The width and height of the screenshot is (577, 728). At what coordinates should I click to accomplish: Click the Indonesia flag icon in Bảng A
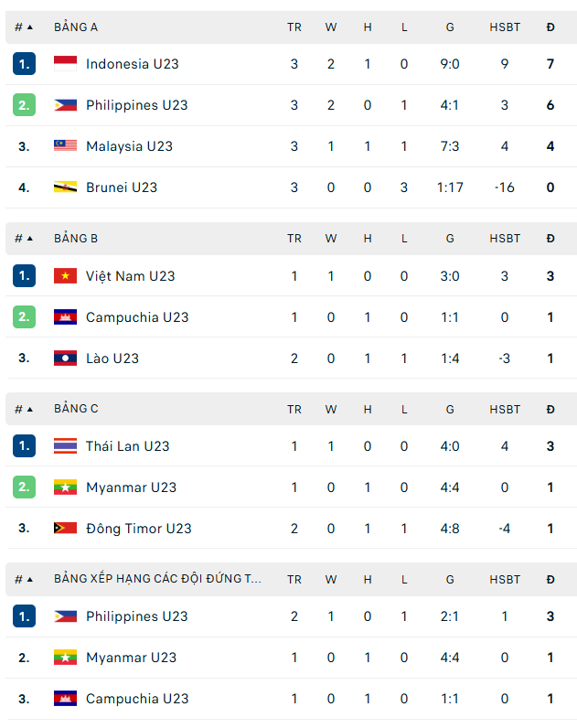(65, 64)
